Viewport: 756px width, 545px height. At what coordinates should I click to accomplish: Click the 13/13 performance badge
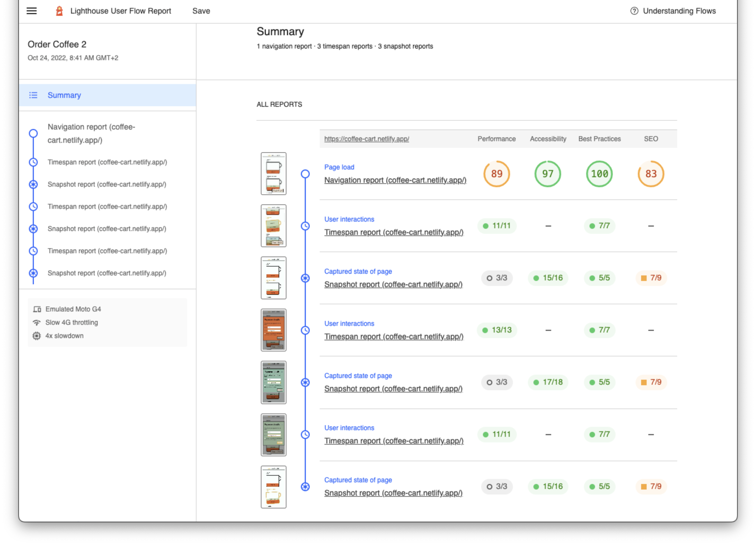coord(497,330)
